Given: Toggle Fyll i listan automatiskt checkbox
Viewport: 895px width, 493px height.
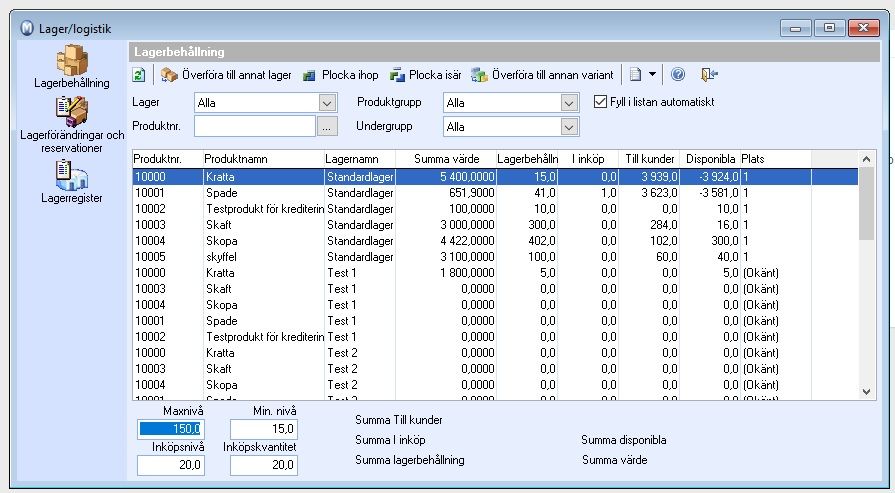Looking at the screenshot, I should click(600, 102).
